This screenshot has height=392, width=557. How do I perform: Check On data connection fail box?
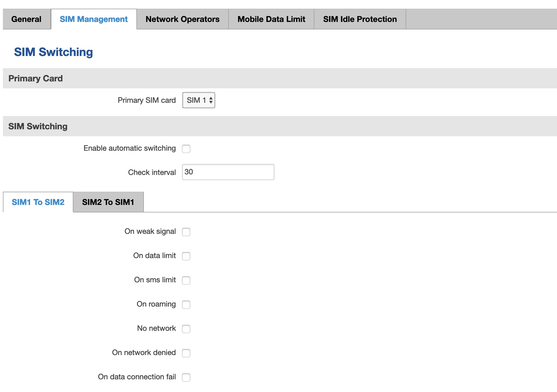pyautogui.click(x=186, y=377)
